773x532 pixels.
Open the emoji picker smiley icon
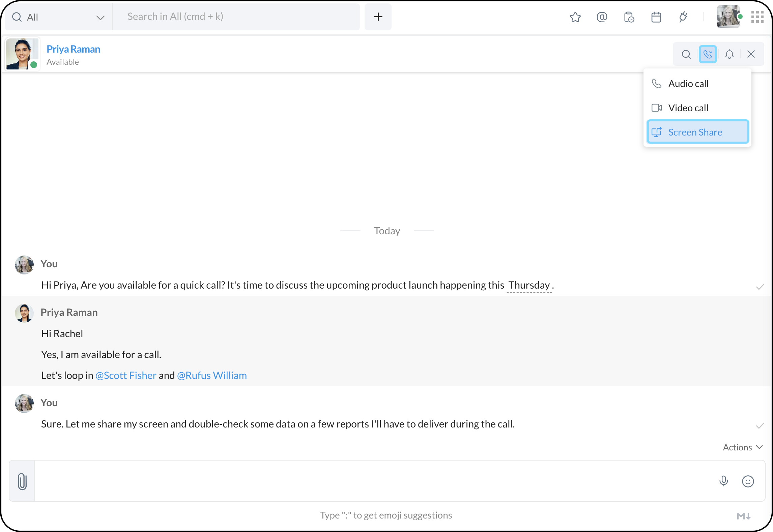pyautogui.click(x=748, y=481)
